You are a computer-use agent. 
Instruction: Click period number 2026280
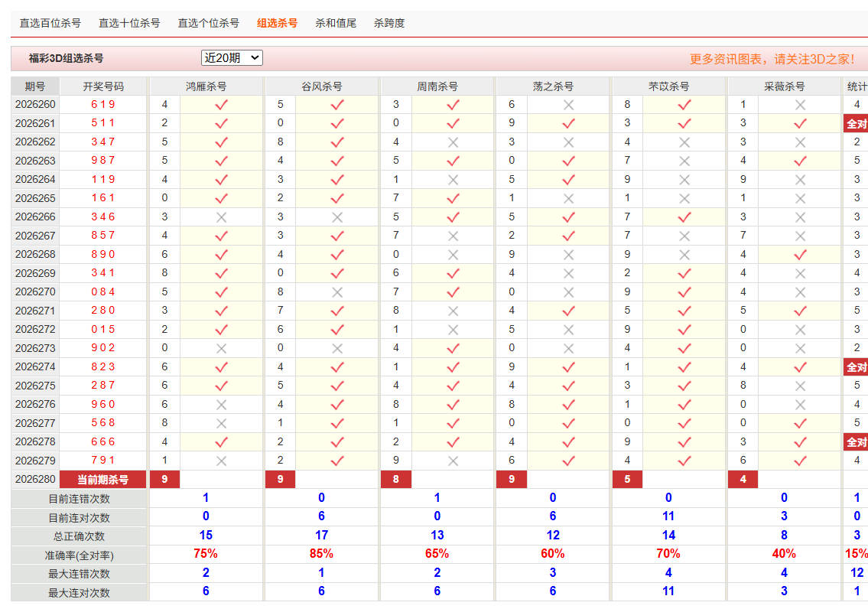pyautogui.click(x=35, y=479)
